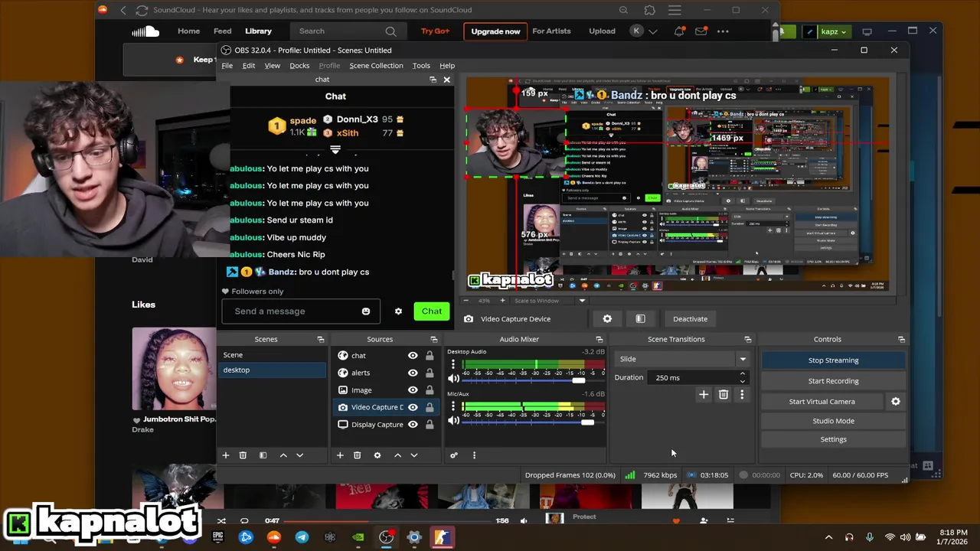Image resolution: width=980 pixels, height=551 pixels.
Task: Expand chat leaderboard collapse arrow
Action: (335, 149)
